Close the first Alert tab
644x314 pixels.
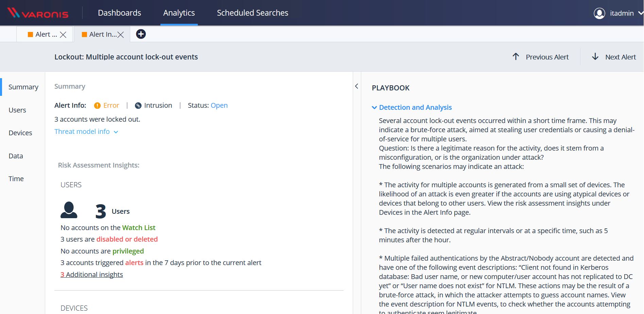pyautogui.click(x=63, y=35)
